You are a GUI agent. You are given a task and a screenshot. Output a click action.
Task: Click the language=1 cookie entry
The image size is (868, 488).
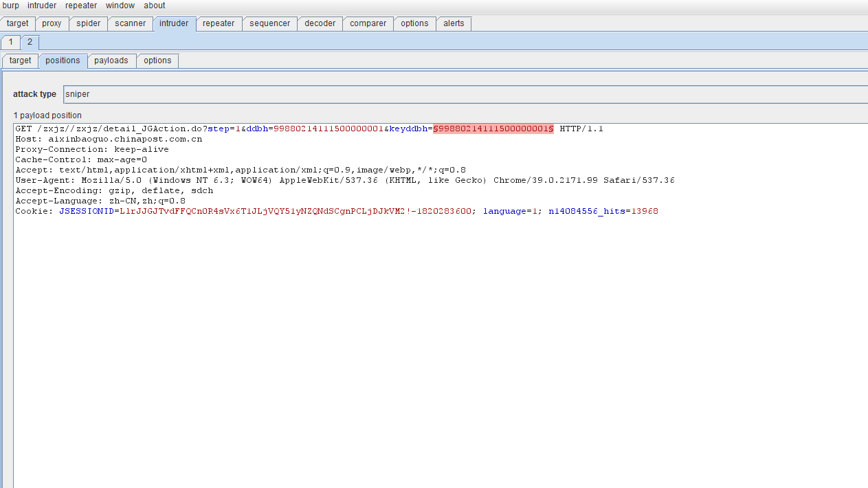pos(510,211)
